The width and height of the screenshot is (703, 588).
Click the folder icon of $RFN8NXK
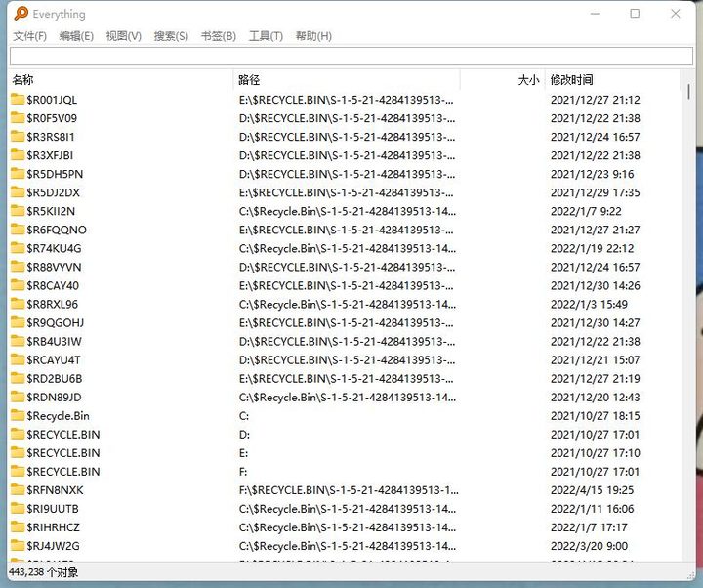(18, 490)
